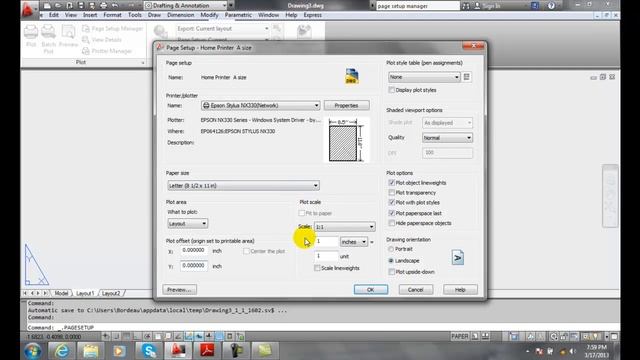Screen dimensions: 640x360
Task: Open Windows Explorer from the taskbar
Action: pos(91,351)
